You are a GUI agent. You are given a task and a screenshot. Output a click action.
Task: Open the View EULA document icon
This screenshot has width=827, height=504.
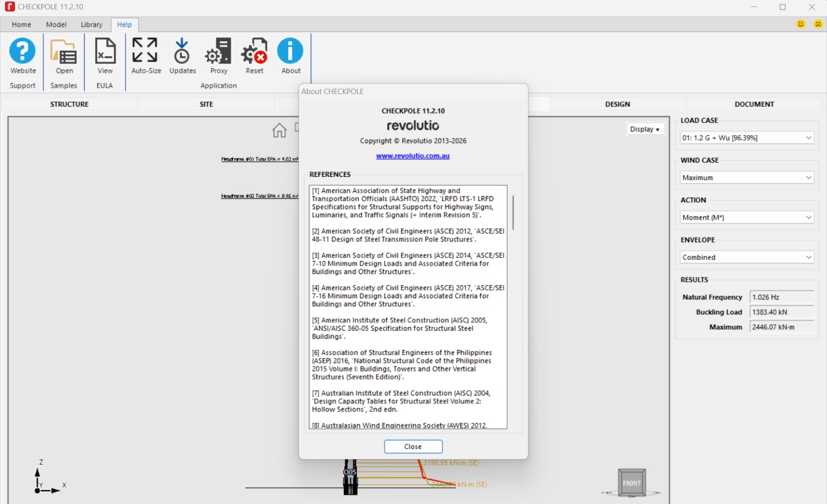click(105, 51)
